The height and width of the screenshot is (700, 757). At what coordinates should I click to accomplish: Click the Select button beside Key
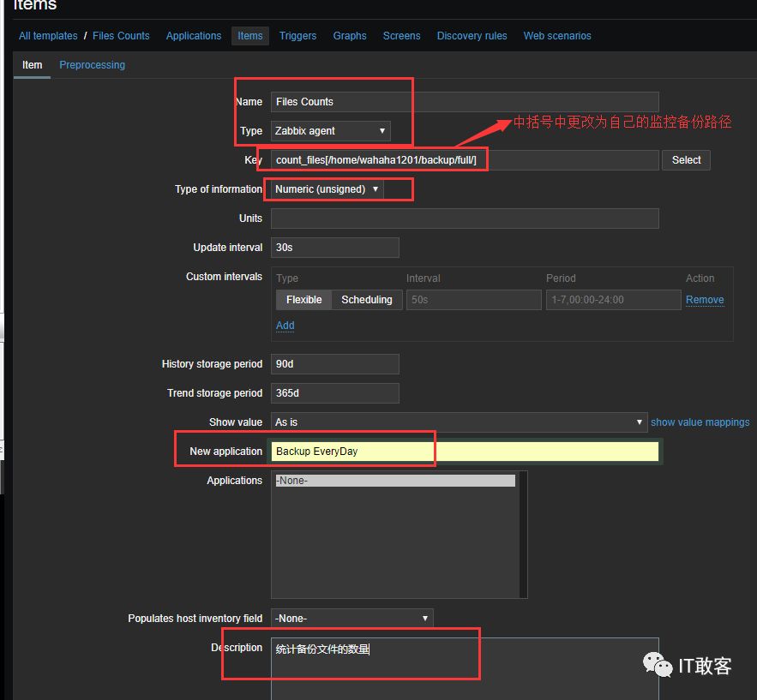pos(686,160)
